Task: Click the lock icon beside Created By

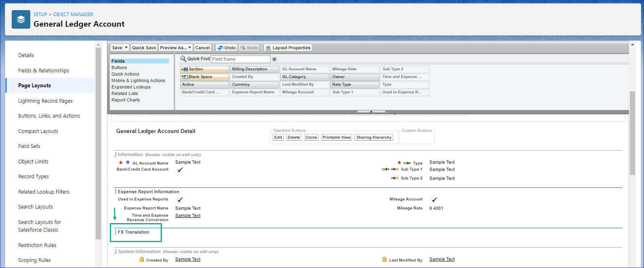Action: [142, 260]
